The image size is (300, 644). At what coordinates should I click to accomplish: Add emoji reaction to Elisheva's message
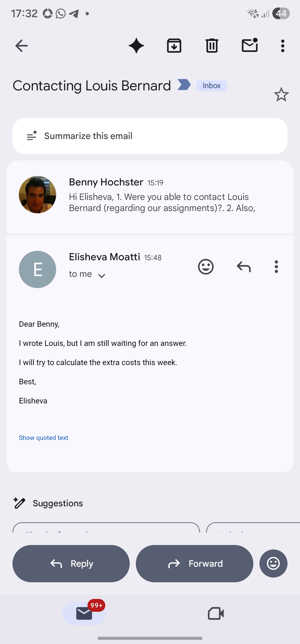click(206, 267)
